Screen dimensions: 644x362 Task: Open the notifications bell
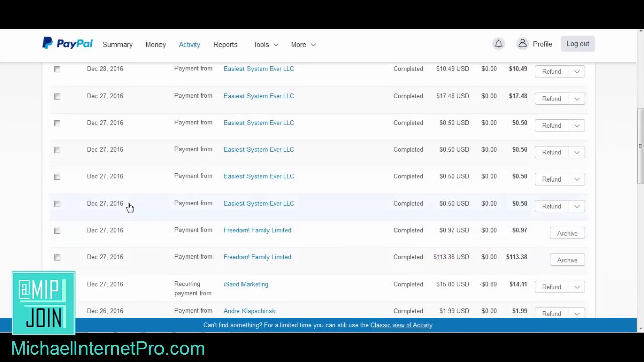(x=498, y=44)
